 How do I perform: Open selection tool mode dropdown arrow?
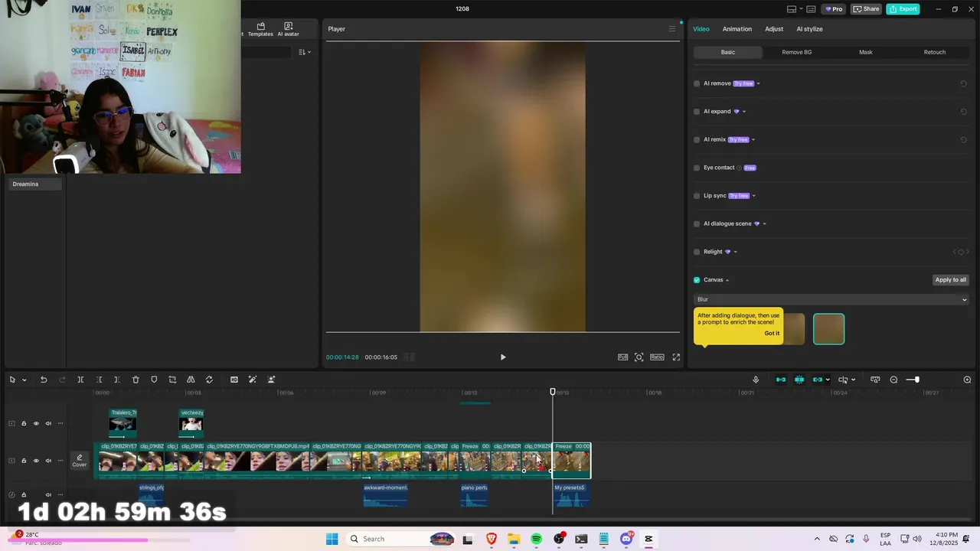coord(24,380)
